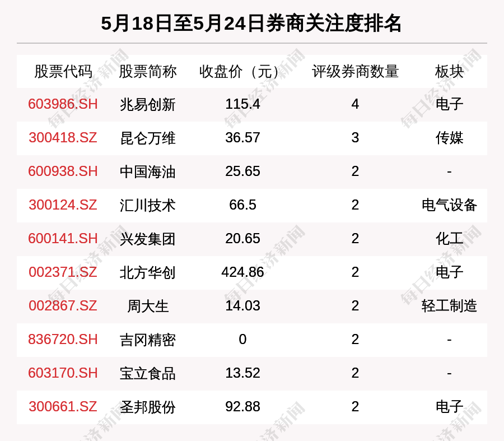The height and width of the screenshot is (441, 504).
Task: Click sector 电子 in 北方华创 row
Action: 449,272
